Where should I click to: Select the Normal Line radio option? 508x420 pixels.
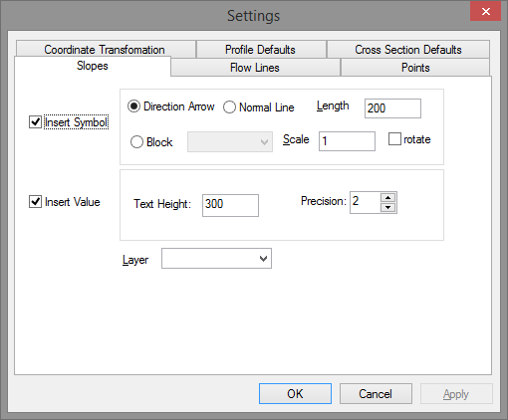(x=229, y=107)
